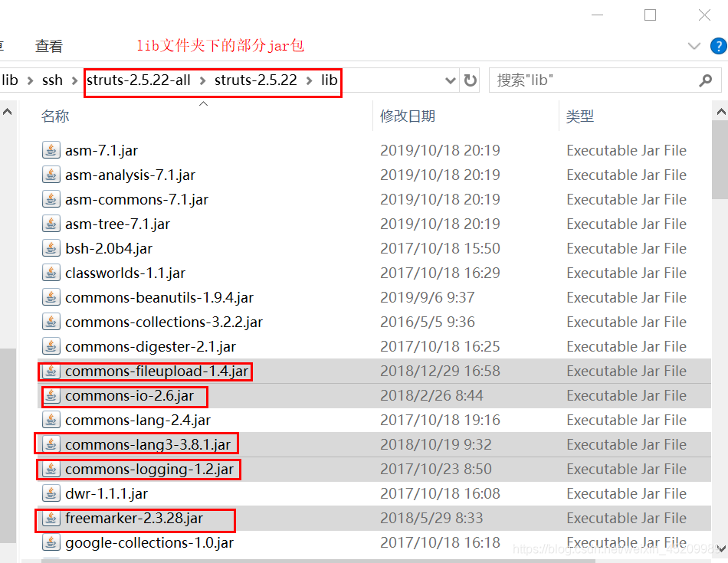Select the commons-logging-1.2.jar entry
This screenshot has width=728, height=563.
138,469
